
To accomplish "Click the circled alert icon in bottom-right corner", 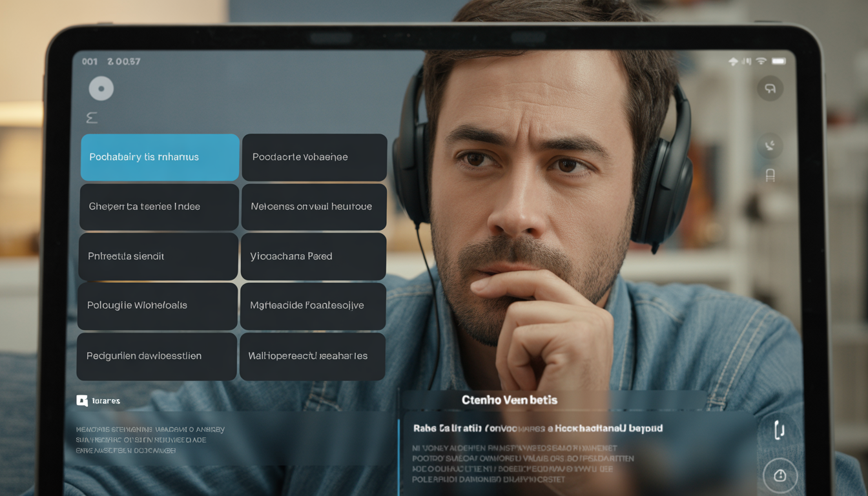I will click(x=780, y=476).
